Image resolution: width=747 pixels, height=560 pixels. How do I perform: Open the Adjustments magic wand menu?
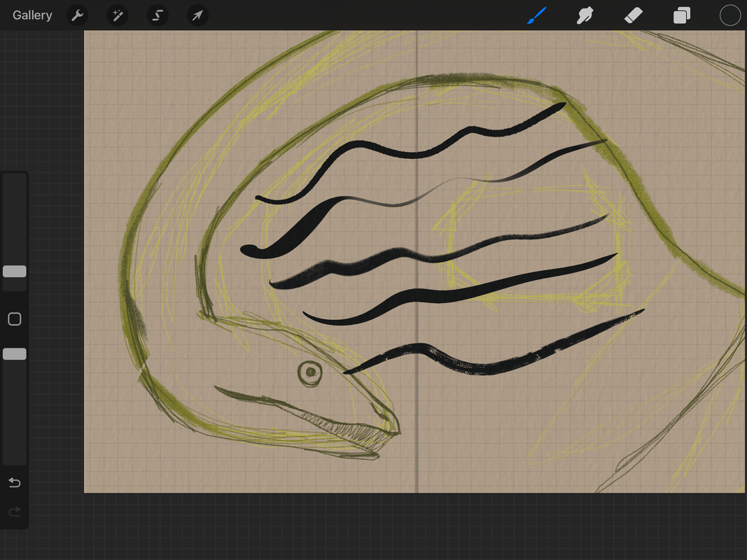pyautogui.click(x=117, y=15)
